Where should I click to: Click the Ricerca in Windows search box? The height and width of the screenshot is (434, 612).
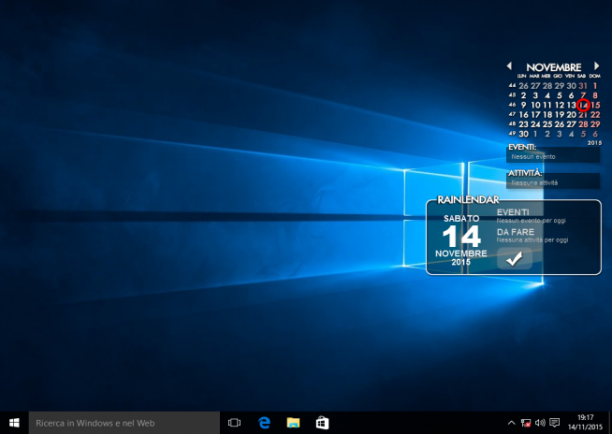pyautogui.click(x=124, y=423)
